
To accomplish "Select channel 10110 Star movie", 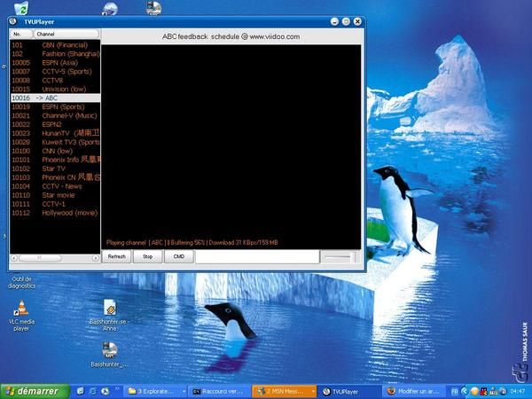I will tap(55, 195).
